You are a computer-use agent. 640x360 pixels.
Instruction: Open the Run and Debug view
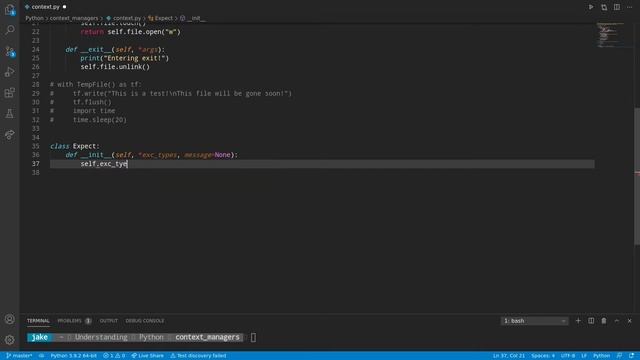pos(10,72)
